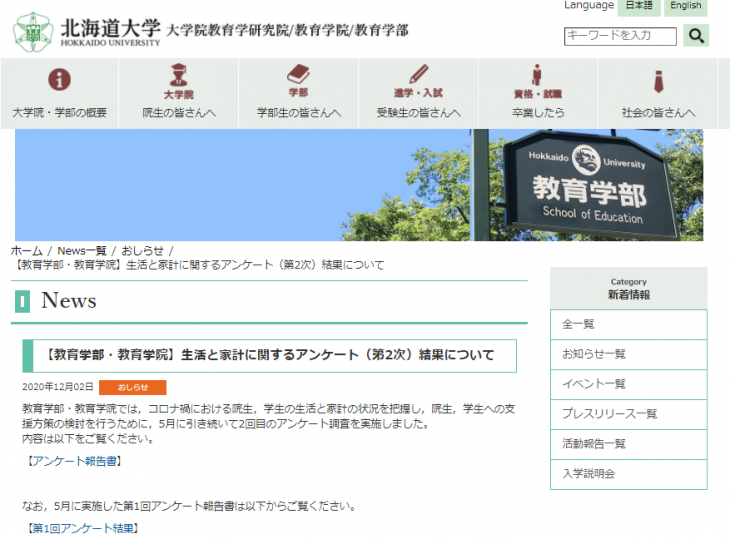The height and width of the screenshot is (539, 730).
Task: Open 卒業したら menu
Action: pyautogui.click(x=538, y=94)
